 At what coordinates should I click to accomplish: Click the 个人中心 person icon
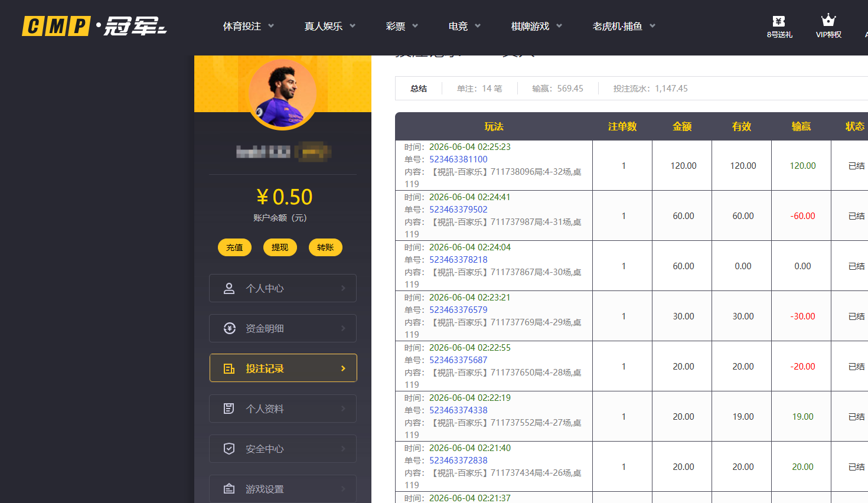229,288
